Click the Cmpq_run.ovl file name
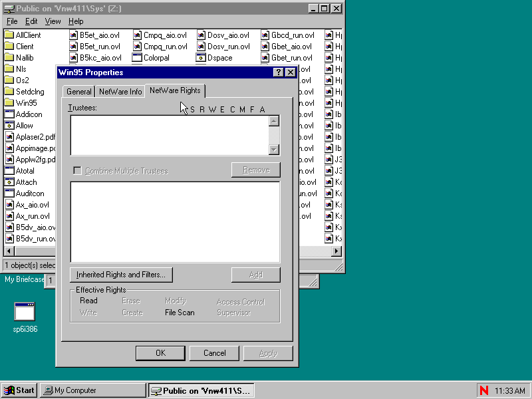 point(165,47)
